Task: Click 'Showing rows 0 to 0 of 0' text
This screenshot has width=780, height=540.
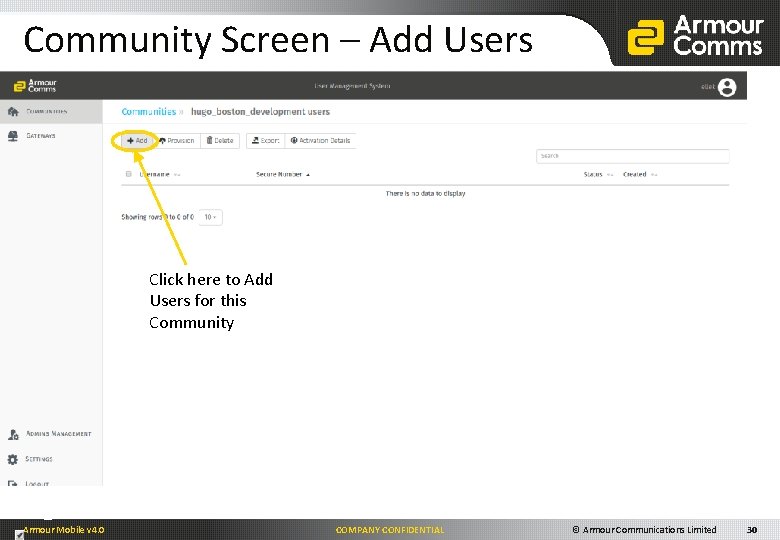Action: tap(158, 217)
